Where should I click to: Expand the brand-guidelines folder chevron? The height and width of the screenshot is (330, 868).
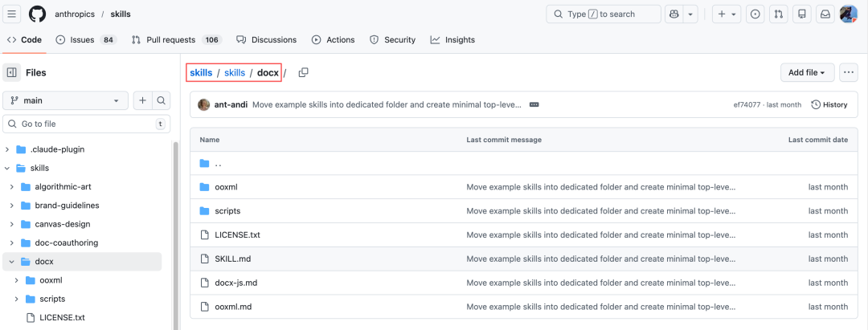point(12,206)
